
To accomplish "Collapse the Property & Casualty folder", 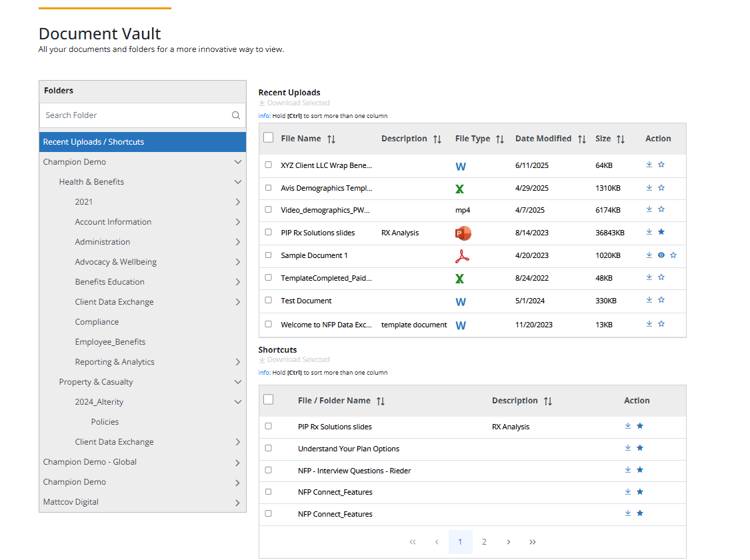I will (238, 381).
